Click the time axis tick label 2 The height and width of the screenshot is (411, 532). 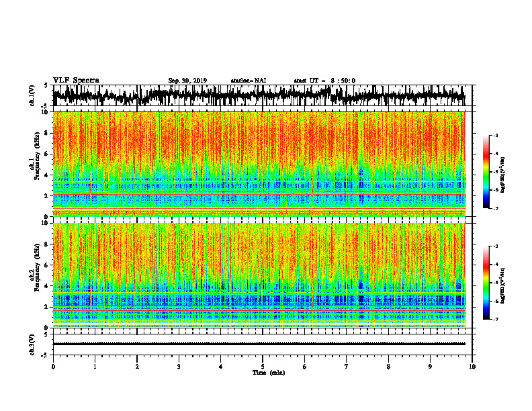click(137, 367)
